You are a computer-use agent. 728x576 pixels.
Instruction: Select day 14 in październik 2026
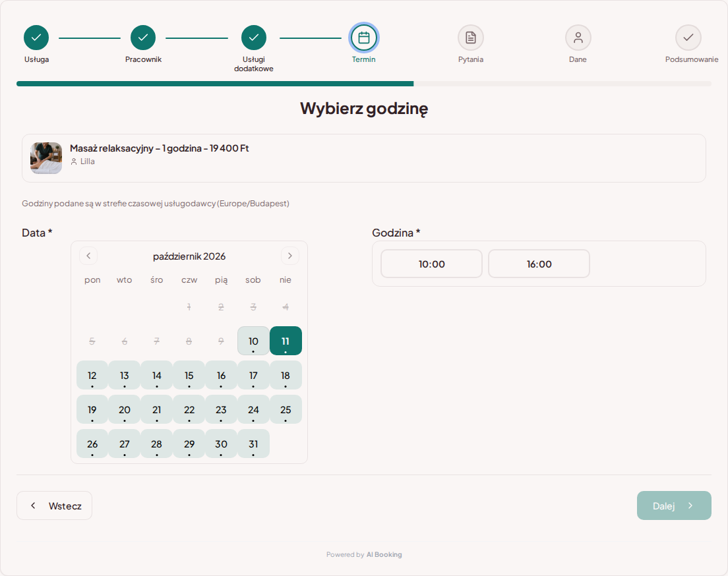pos(157,376)
